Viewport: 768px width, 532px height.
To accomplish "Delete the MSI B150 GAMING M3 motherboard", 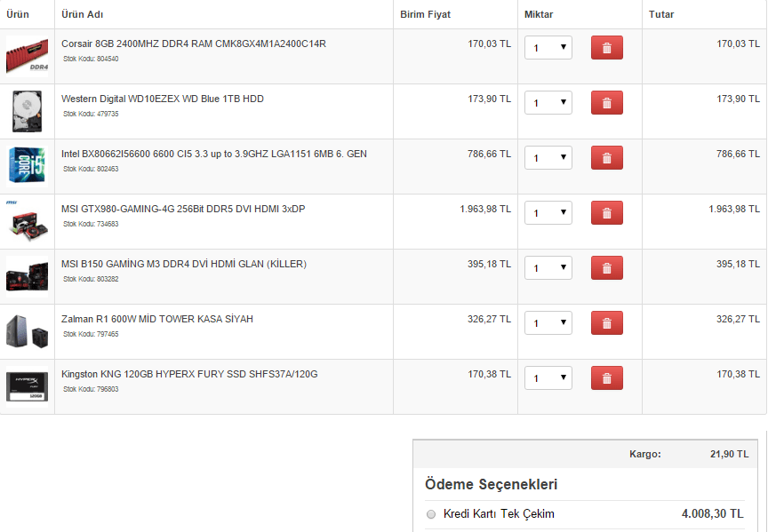I will [607, 267].
